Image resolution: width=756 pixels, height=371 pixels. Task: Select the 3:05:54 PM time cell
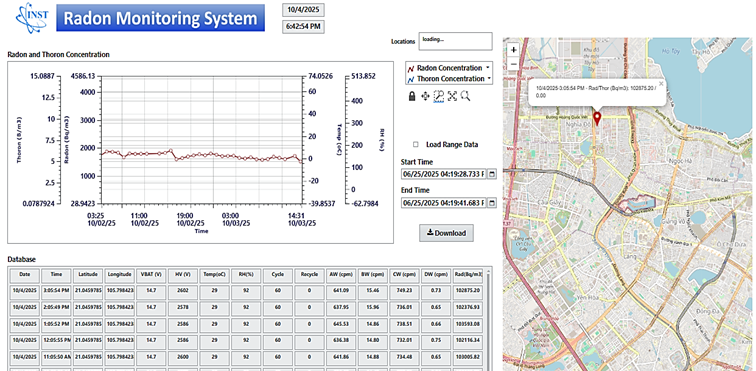pyautogui.click(x=56, y=291)
